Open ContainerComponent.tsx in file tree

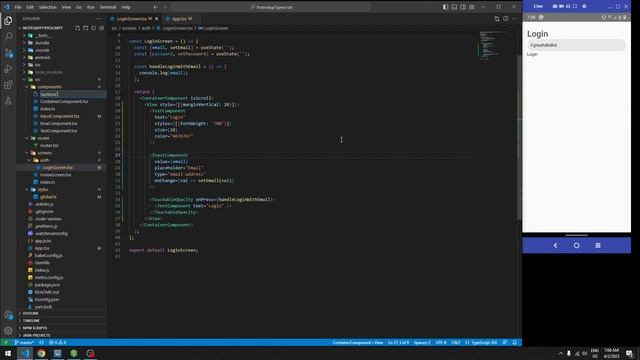click(x=64, y=102)
